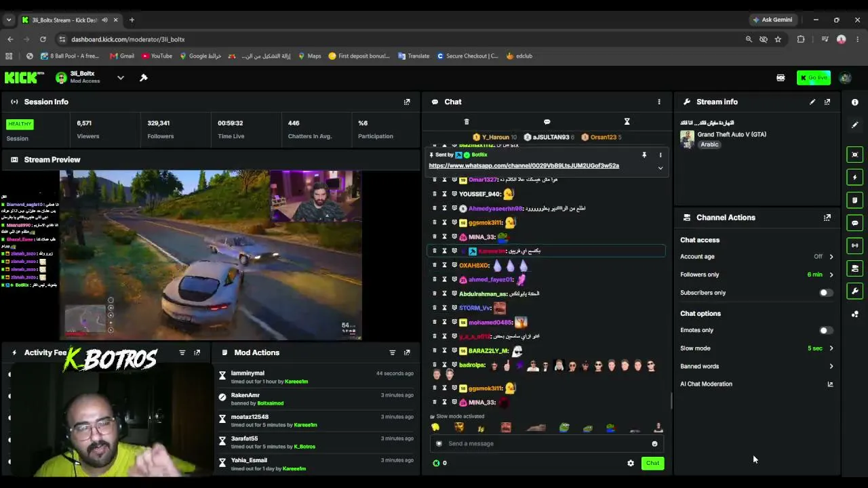The image size is (868, 488).
Task: Click the info icon in right sidebar
Action: (x=855, y=102)
